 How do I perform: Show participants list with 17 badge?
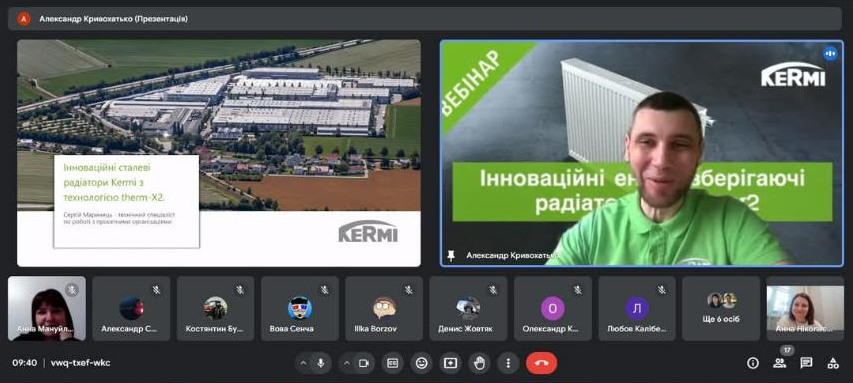pyautogui.click(x=780, y=363)
